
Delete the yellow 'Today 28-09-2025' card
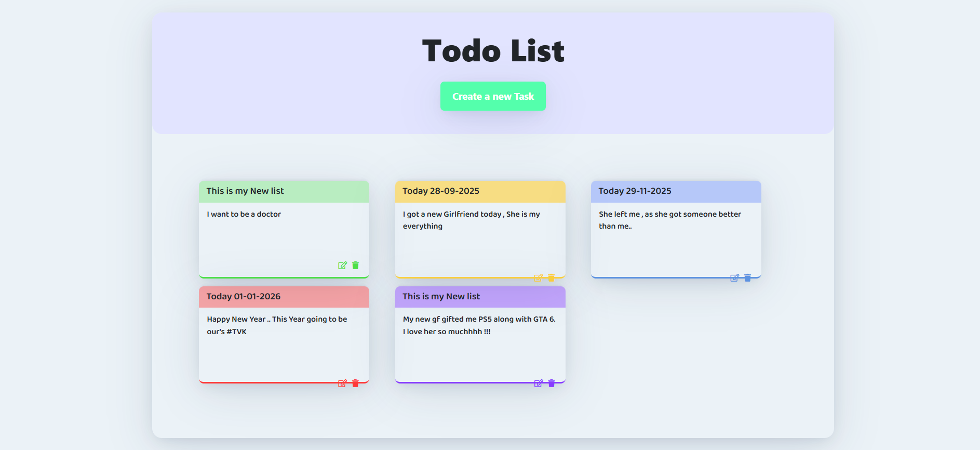[552, 278]
